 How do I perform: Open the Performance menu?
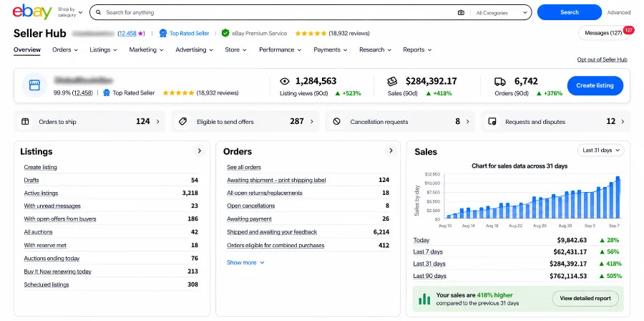(x=280, y=49)
